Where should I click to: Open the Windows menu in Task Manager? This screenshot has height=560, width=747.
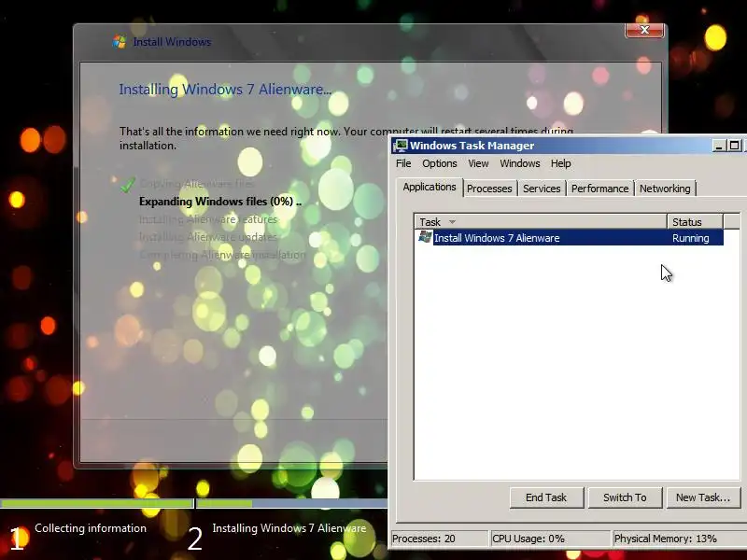(x=520, y=163)
